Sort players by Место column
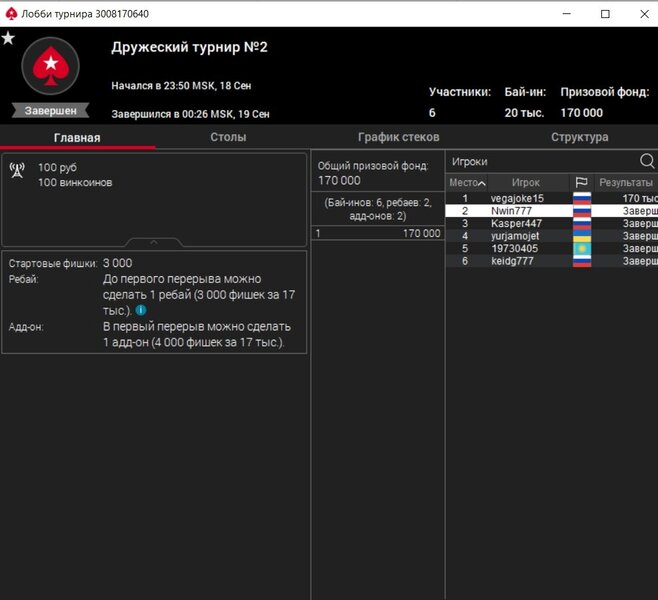The height and width of the screenshot is (600, 658). (x=467, y=183)
